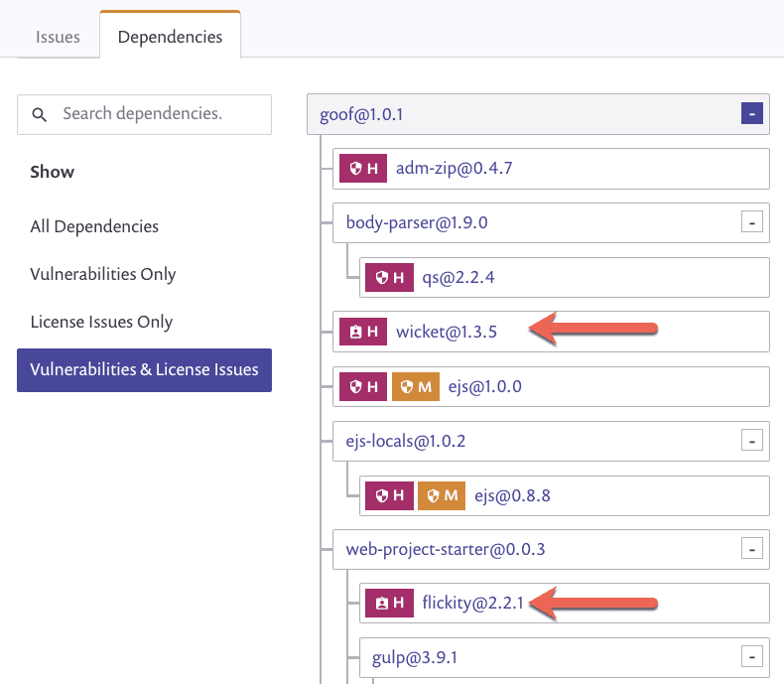The height and width of the screenshot is (684, 784).
Task: Click high severity shield badge on adm-zip
Action: tap(363, 168)
